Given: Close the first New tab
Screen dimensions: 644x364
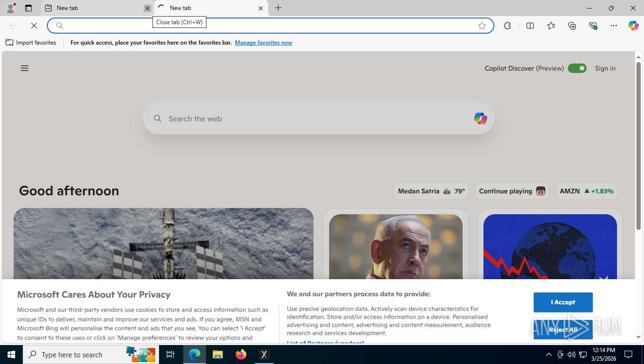Looking at the screenshot, I should (x=147, y=8).
